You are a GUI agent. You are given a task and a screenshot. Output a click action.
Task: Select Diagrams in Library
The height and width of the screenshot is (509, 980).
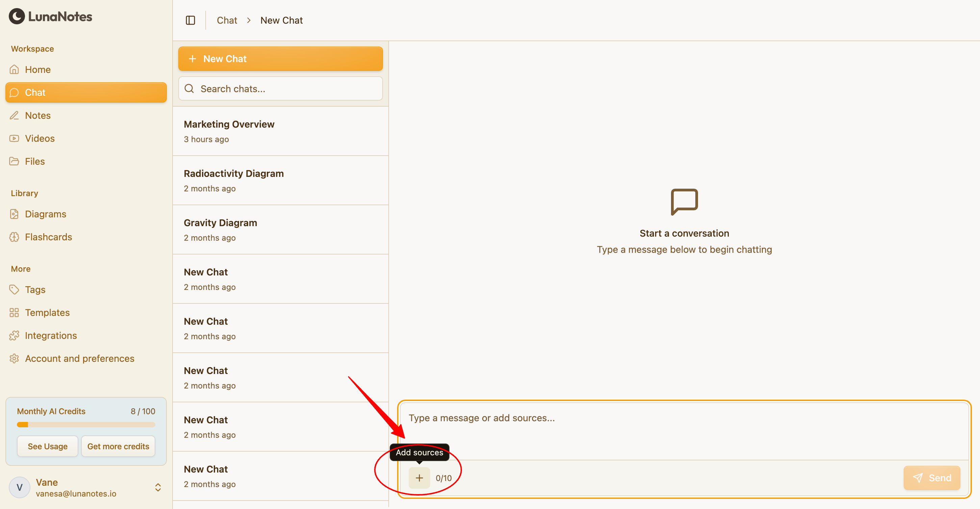point(45,214)
